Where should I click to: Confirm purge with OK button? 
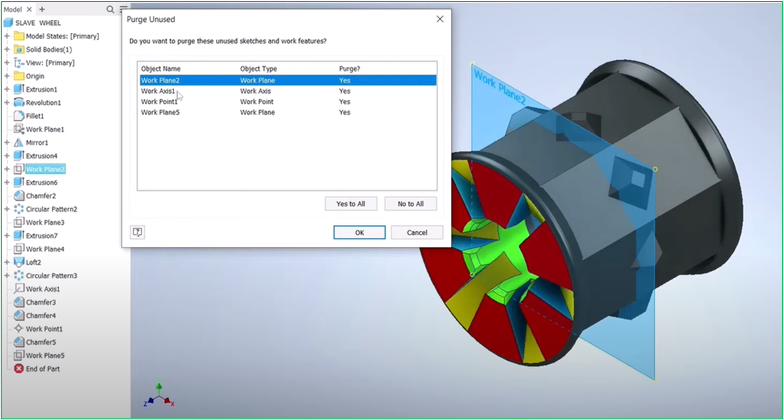[x=360, y=232]
